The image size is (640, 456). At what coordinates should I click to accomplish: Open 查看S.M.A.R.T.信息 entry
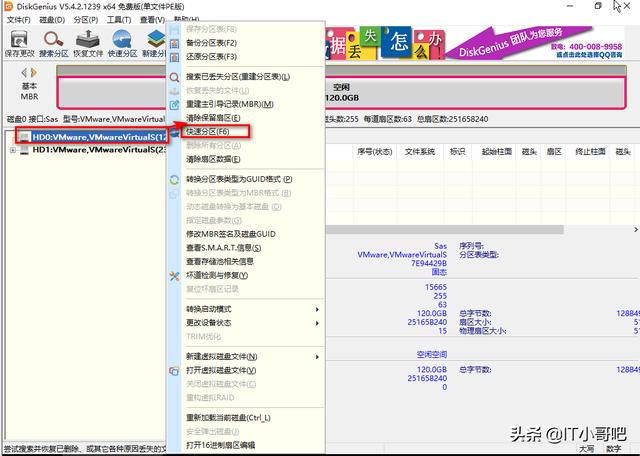point(223,248)
